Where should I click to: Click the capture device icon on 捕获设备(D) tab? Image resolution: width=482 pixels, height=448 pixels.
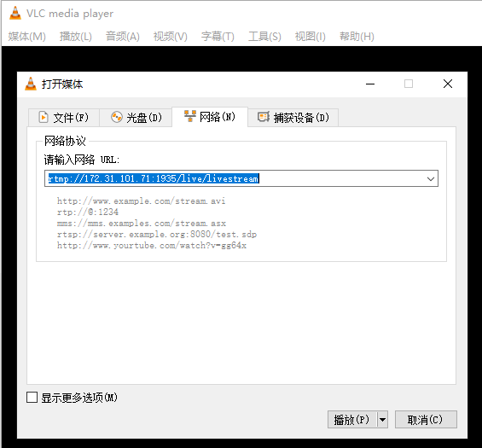[264, 117]
